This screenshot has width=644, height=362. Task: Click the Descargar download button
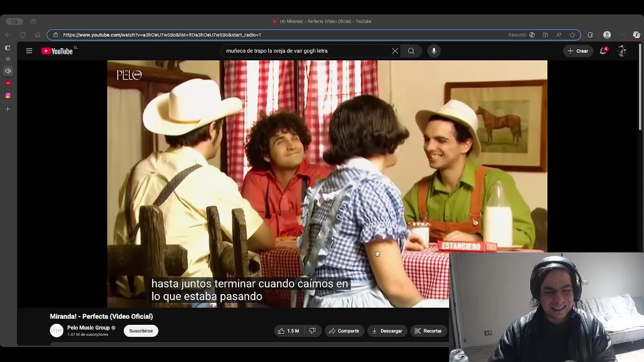pos(387,331)
